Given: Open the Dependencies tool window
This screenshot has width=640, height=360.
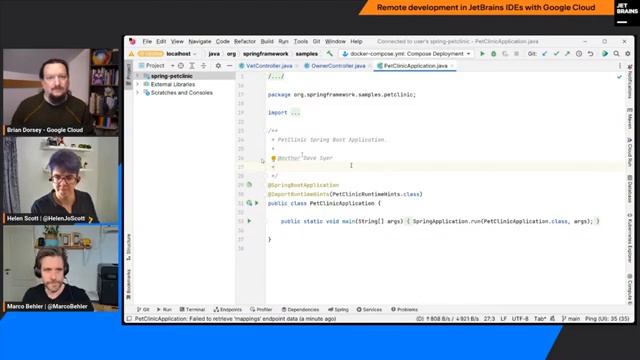Looking at the screenshot, I should (300, 310).
